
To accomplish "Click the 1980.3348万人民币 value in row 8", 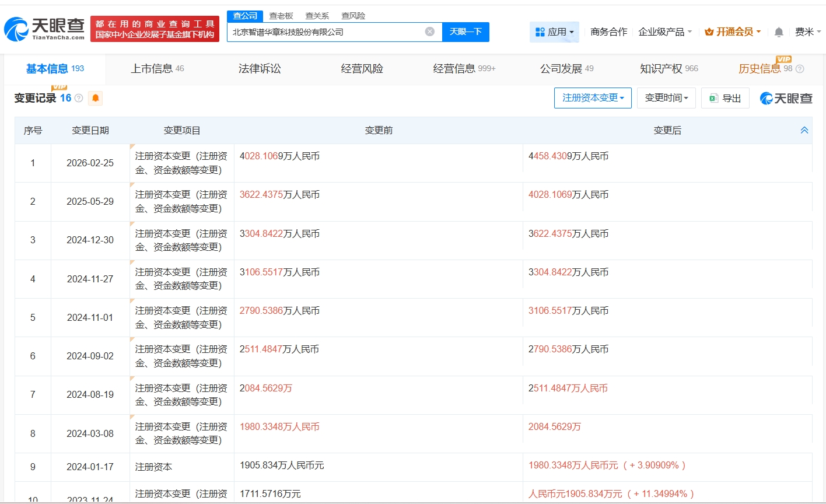I will [279, 427].
